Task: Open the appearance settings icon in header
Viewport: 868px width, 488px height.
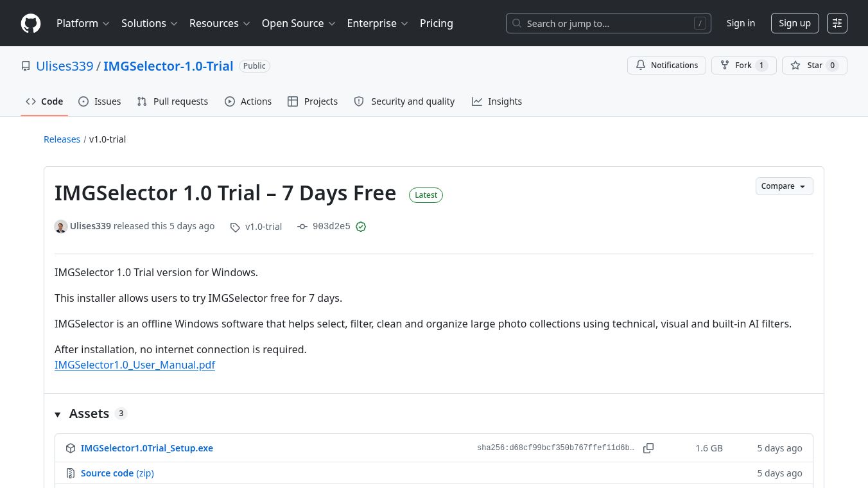Action: point(837,23)
